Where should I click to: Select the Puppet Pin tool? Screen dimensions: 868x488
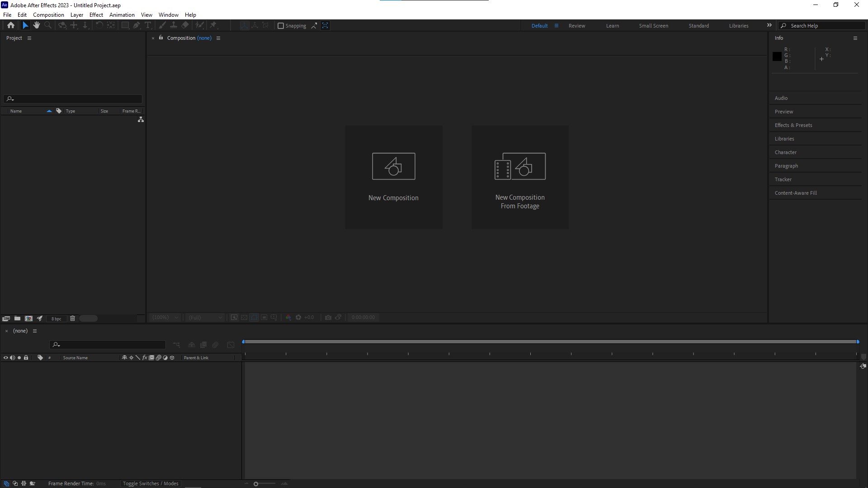[213, 25]
